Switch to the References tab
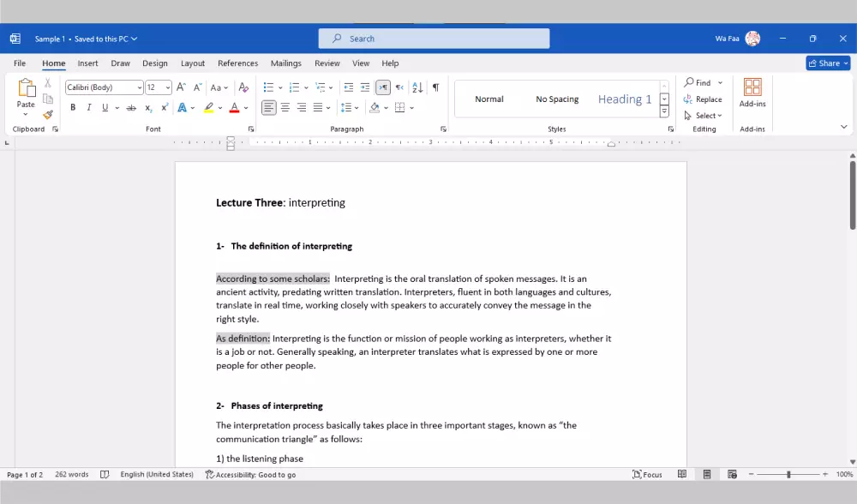Image resolution: width=857 pixels, height=504 pixels. [x=237, y=63]
